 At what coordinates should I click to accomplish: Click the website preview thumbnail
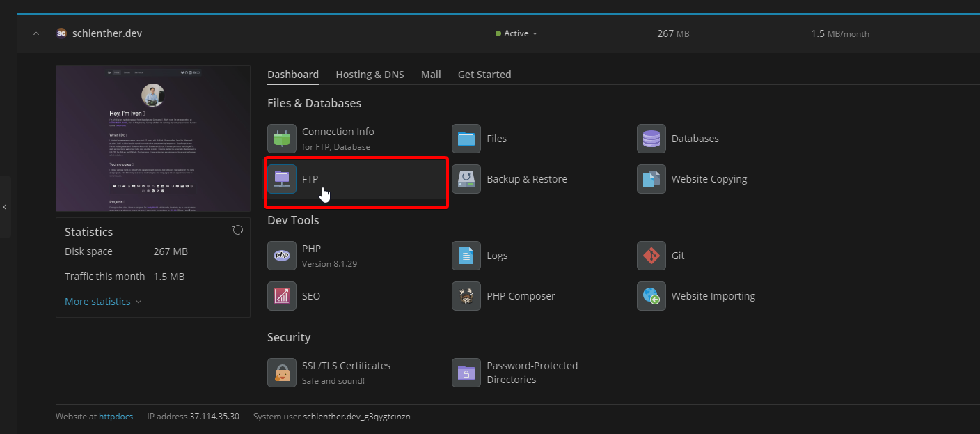click(153, 139)
